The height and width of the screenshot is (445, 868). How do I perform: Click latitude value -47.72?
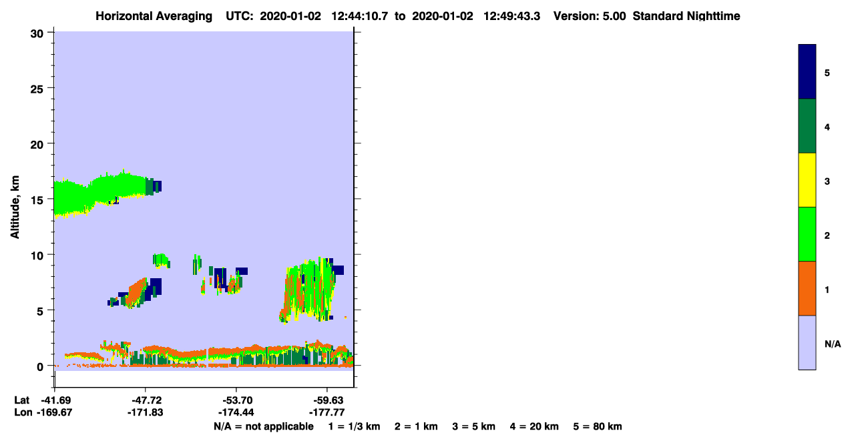coord(146,400)
